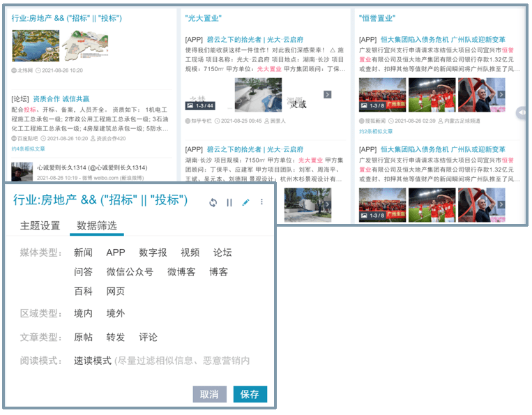Viewport: 532px width, 415px height.
Task: Open the "光大置业" column title
Action: (x=203, y=18)
